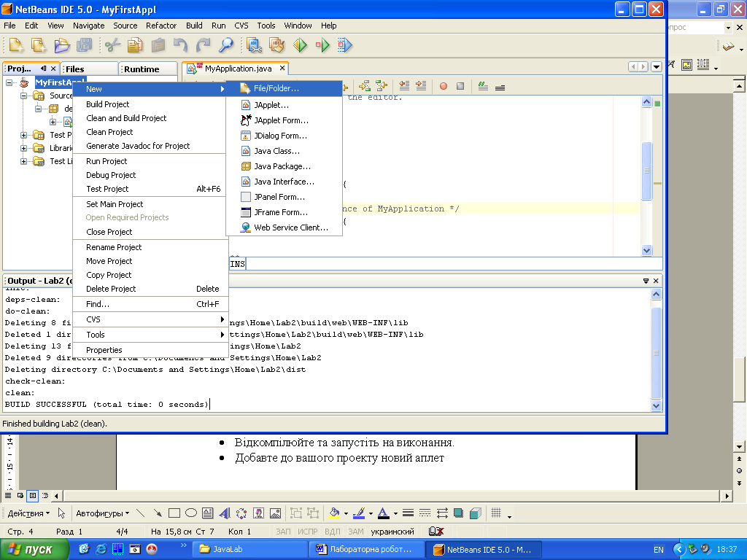
Task: Collapse the Source Packages tree node
Action: coord(23,96)
